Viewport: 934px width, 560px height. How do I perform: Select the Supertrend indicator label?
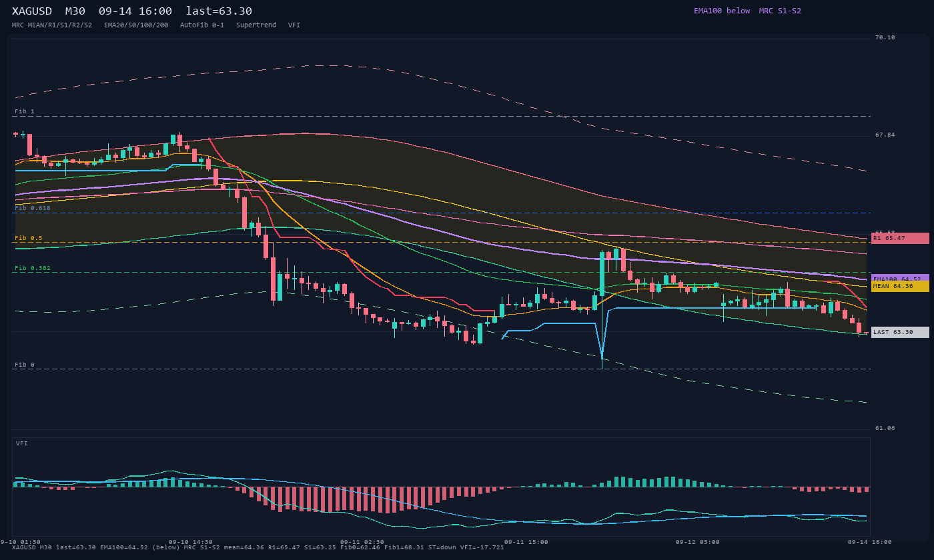(256, 25)
